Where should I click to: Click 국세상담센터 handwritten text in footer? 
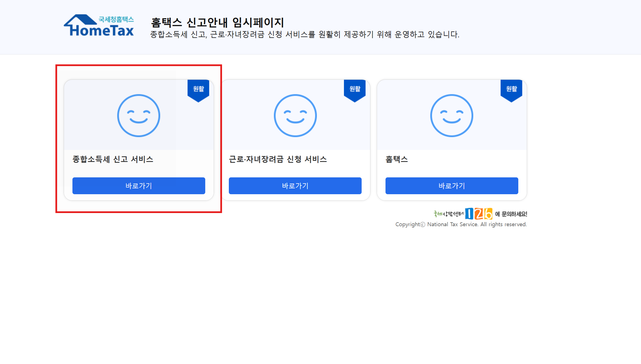[449, 214]
